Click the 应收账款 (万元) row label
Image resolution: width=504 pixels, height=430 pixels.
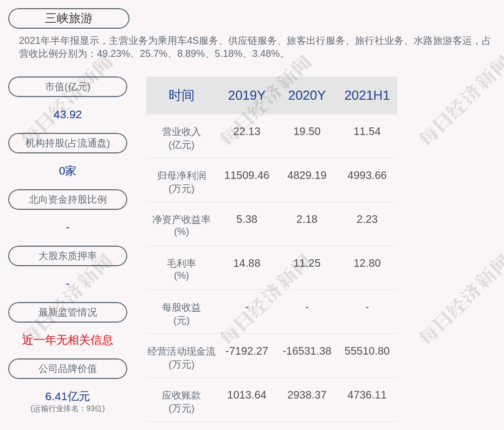click(x=182, y=402)
